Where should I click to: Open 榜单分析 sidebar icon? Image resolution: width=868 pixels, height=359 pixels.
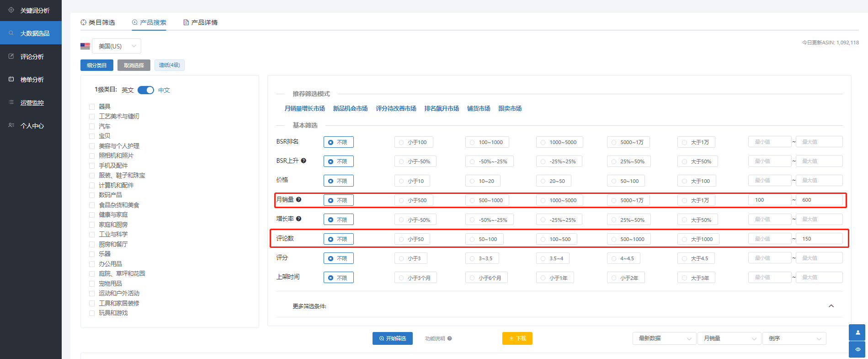pyautogui.click(x=11, y=79)
